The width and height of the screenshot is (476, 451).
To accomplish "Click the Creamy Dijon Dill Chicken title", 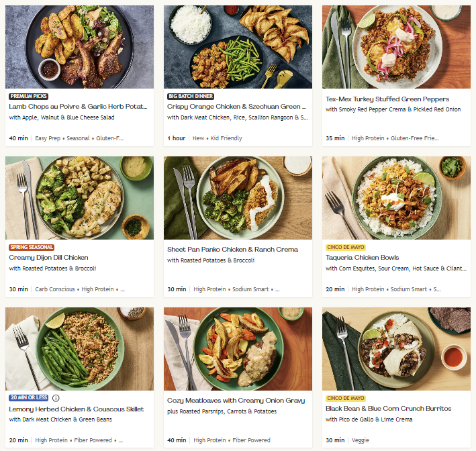I will (x=48, y=258).
